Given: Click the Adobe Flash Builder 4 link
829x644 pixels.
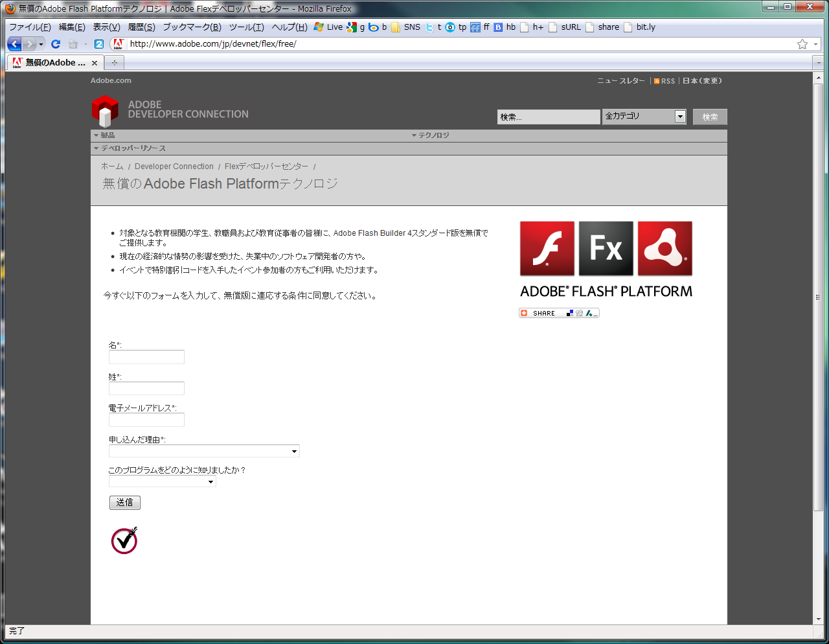Looking at the screenshot, I should 372,233.
